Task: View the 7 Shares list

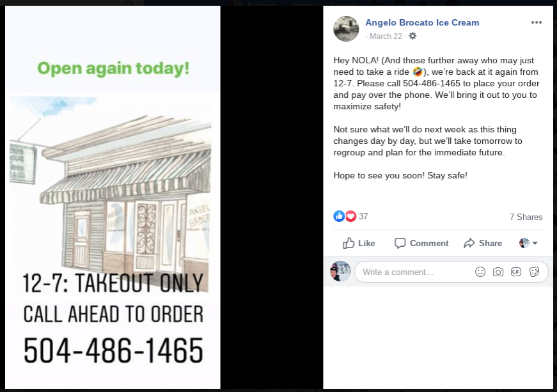Action: click(x=526, y=217)
